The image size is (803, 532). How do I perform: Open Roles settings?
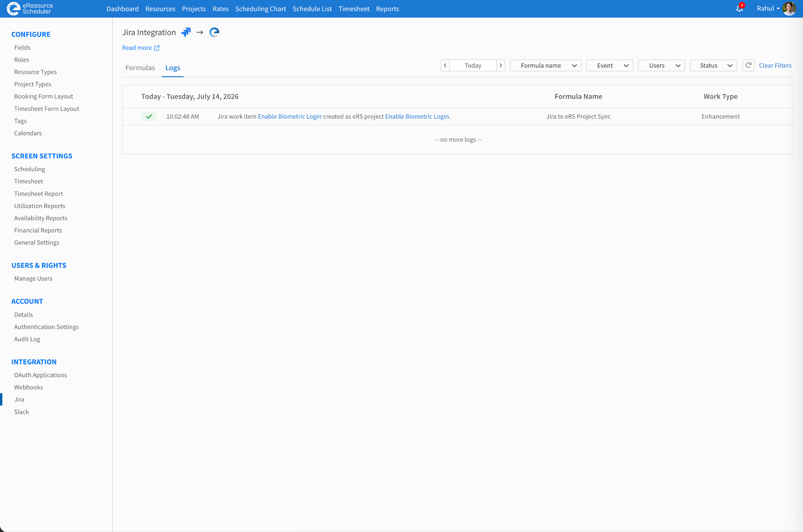tap(22, 60)
